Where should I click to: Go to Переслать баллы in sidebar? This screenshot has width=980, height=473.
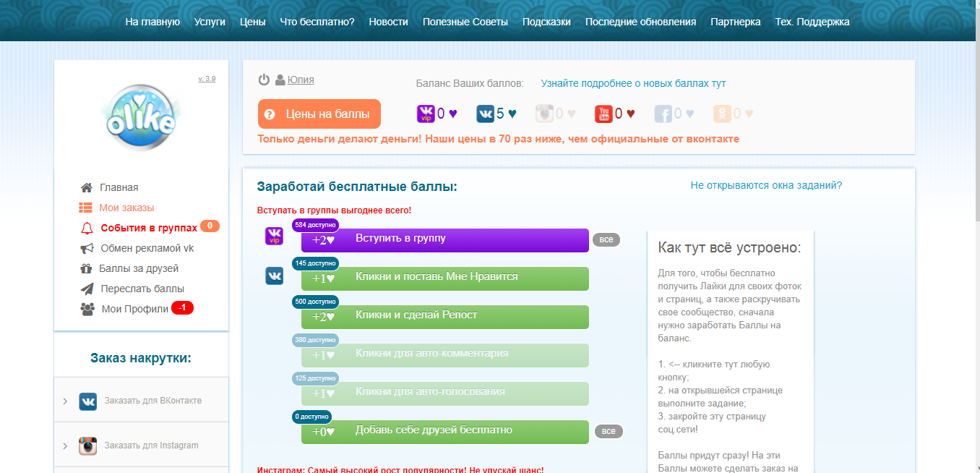click(x=142, y=289)
